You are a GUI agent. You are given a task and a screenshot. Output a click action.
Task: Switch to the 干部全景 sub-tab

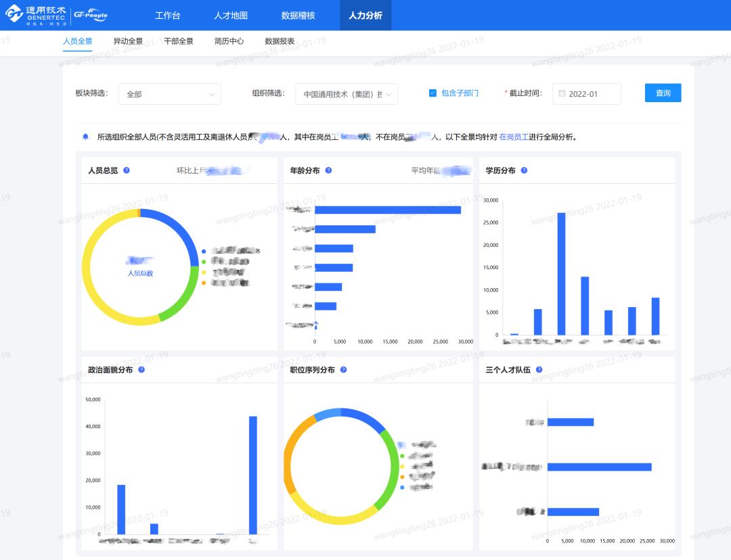point(179,41)
